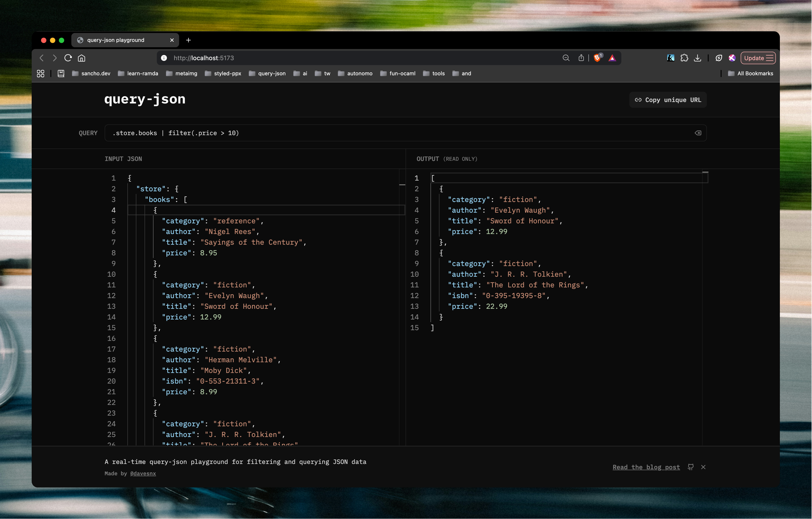Open the extensions puzzle icon
This screenshot has width=812, height=519.
[684, 58]
